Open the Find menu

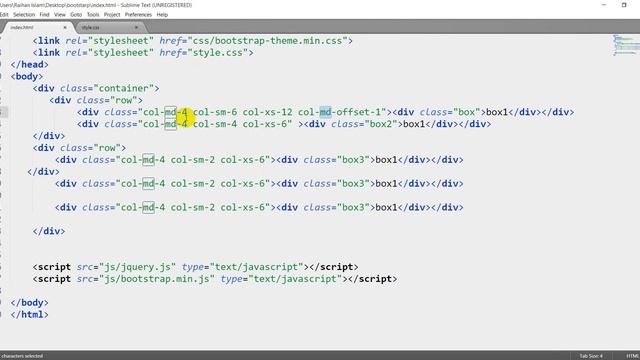[44, 15]
